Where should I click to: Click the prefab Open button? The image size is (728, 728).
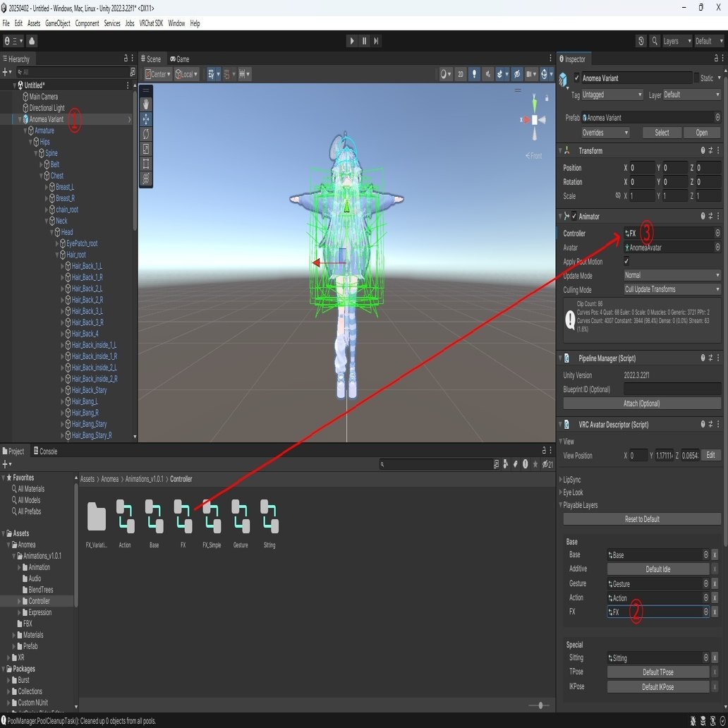(701, 133)
